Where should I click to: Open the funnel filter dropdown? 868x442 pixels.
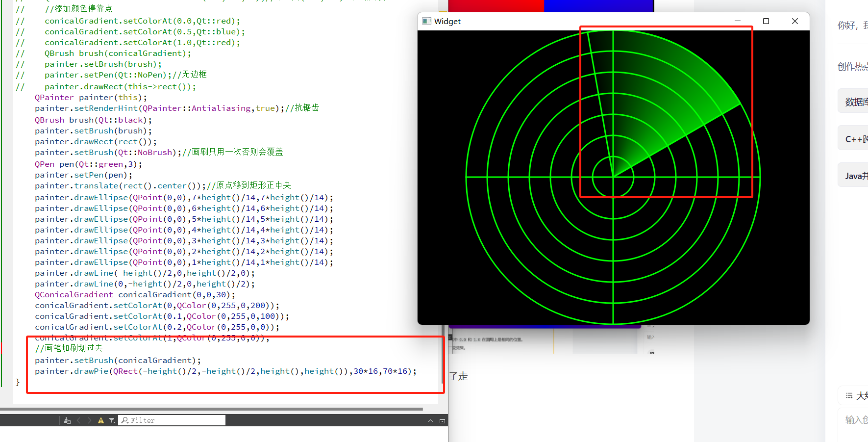pyautogui.click(x=112, y=420)
